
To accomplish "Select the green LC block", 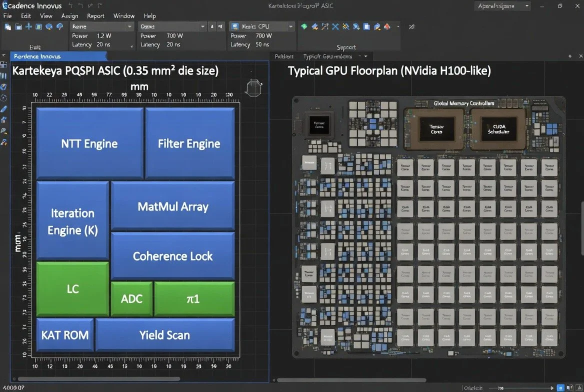I will 72,289.
